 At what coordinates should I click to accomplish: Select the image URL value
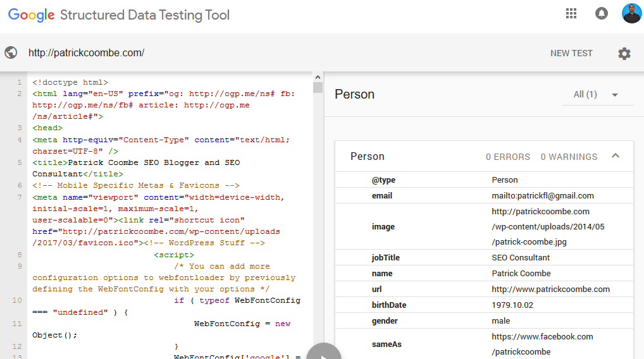[x=548, y=226]
